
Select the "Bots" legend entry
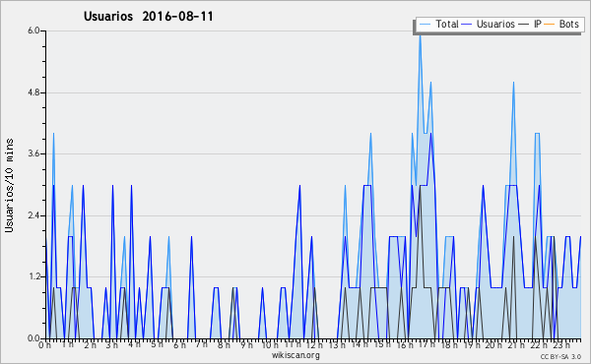(x=568, y=24)
